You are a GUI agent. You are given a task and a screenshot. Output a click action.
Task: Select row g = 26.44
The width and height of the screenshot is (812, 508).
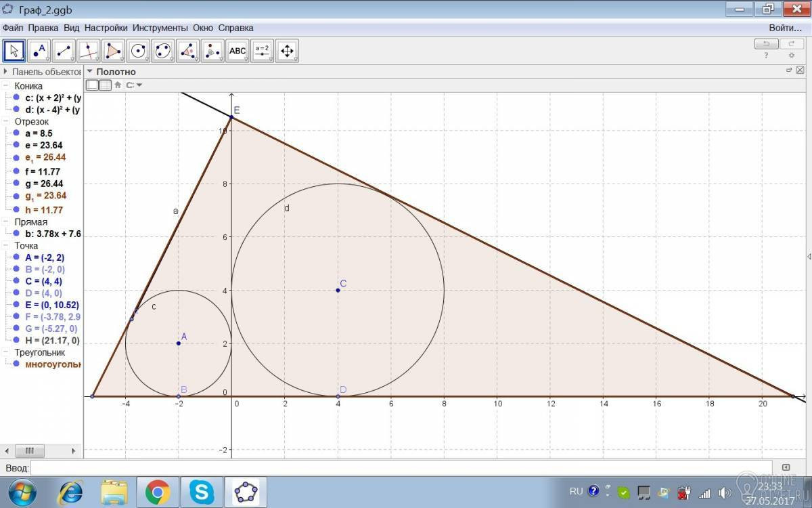[45, 184]
